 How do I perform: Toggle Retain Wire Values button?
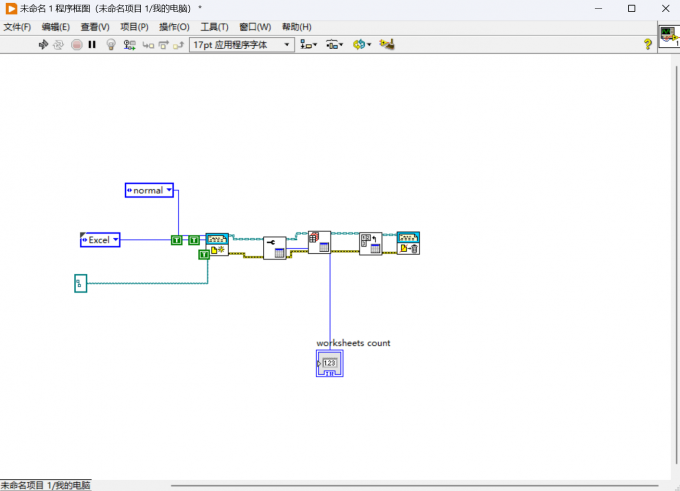click(129, 45)
